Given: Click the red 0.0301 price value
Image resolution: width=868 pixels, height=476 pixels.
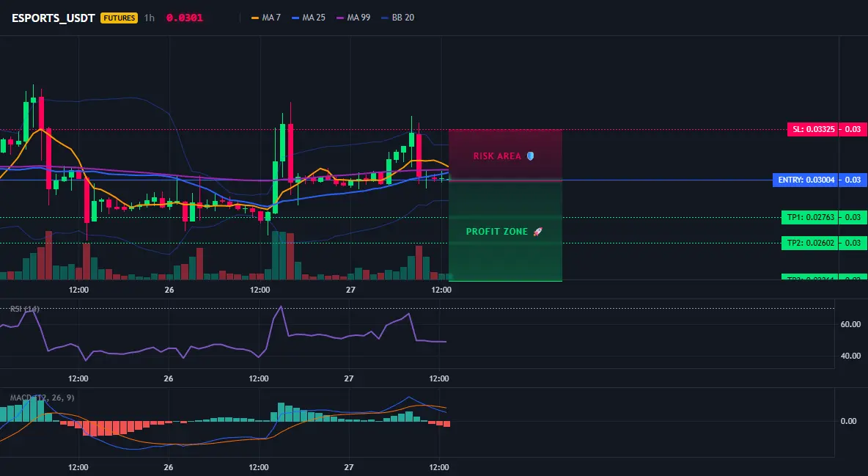Looking at the screenshot, I should (x=184, y=18).
